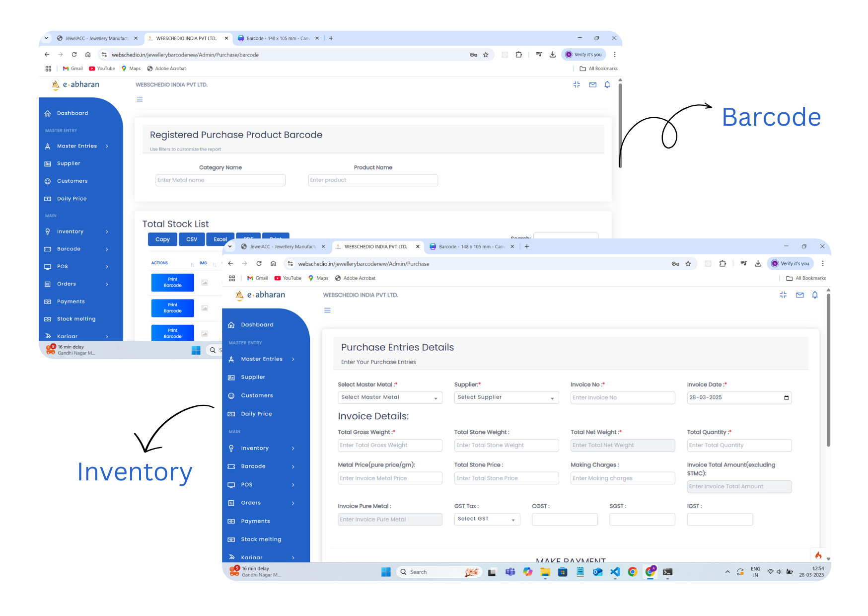The image size is (868, 616).
Task: Expand Barcode menu in front Purchase window
Action: (x=262, y=466)
